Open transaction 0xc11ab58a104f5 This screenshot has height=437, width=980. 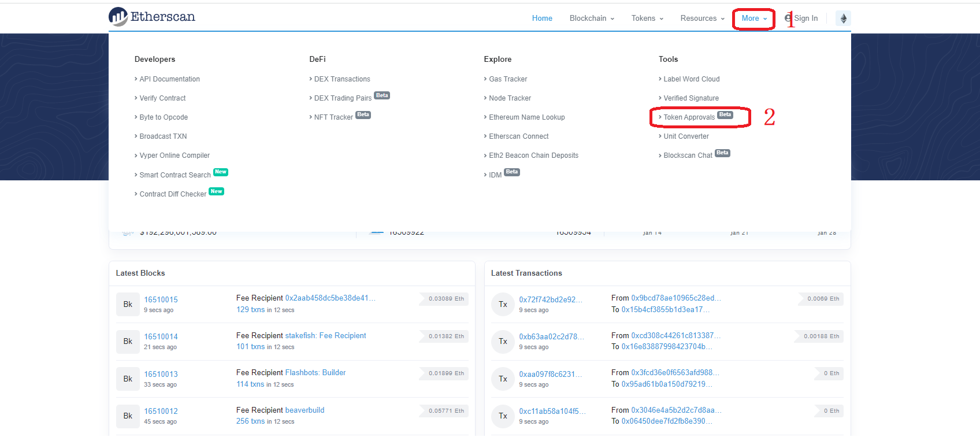pyautogui.click(x=552, y=412)
